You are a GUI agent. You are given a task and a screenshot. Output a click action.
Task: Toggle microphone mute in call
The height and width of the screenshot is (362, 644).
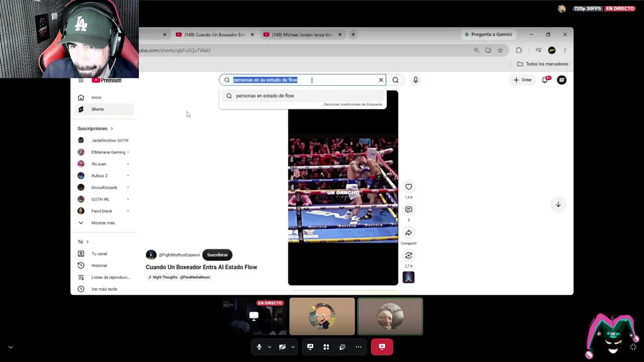(x=259, y=347)
